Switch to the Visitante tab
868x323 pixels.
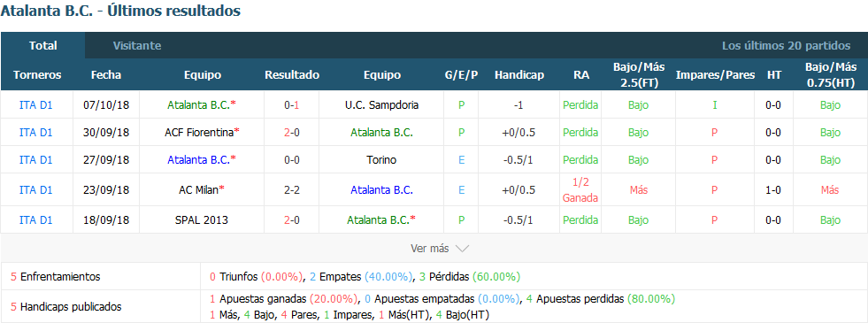click(137, 45)
